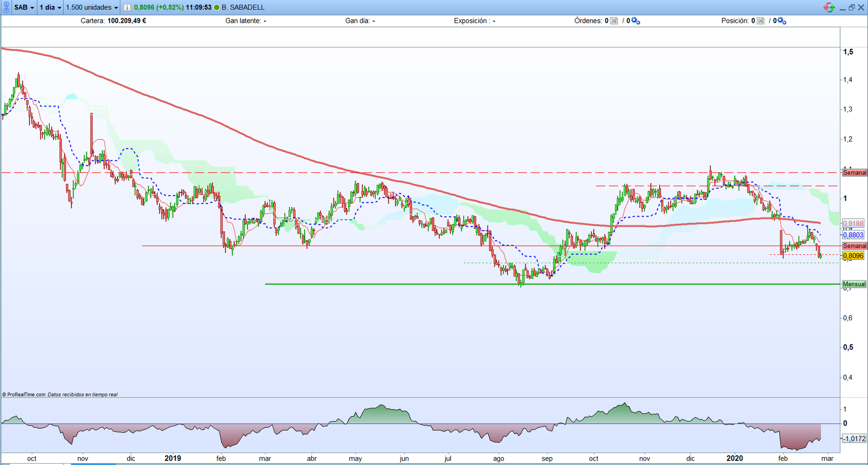Click the chart link-group chain icon
This screenshot has width=868, height=465.
click(6, 7)
